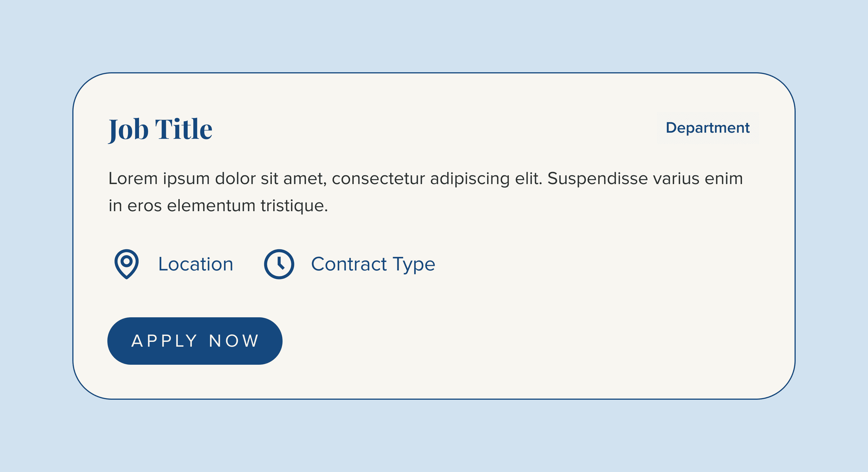Click the word Contract next to the clock

click(x=349, y=264)
